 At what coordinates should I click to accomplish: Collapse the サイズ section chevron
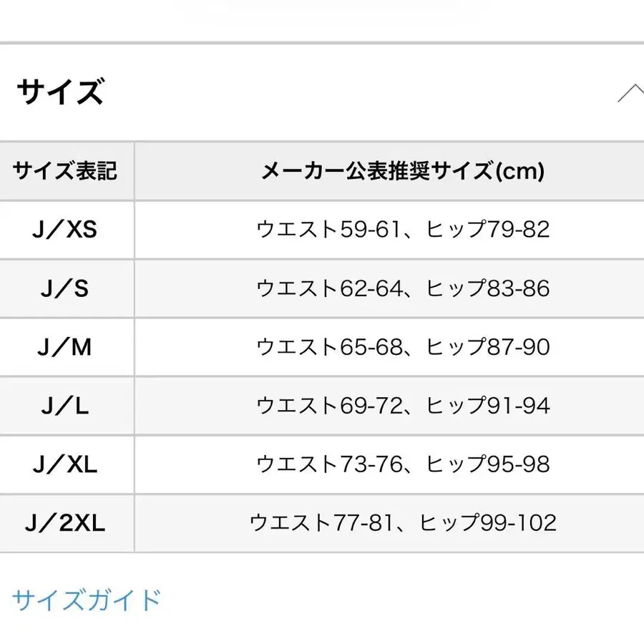pyautogui.click(x=630, y=94)
